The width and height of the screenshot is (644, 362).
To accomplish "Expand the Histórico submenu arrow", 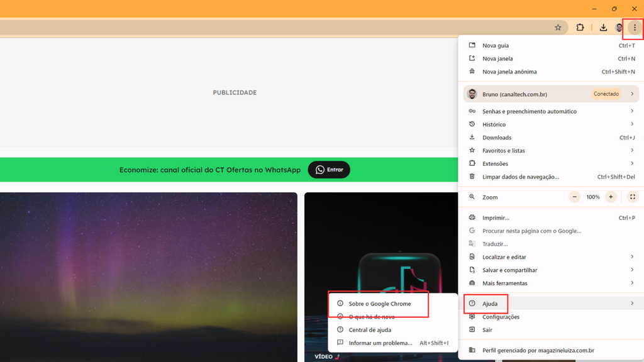I will [632, 124].
